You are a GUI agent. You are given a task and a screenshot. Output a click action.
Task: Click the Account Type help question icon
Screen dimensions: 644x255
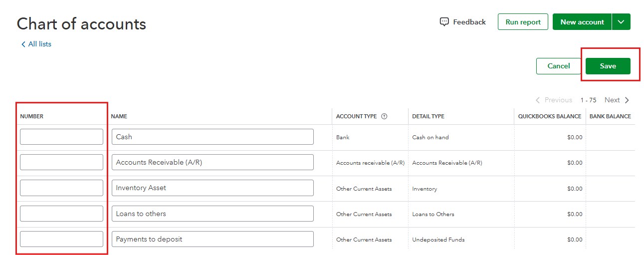coord(384,116)
